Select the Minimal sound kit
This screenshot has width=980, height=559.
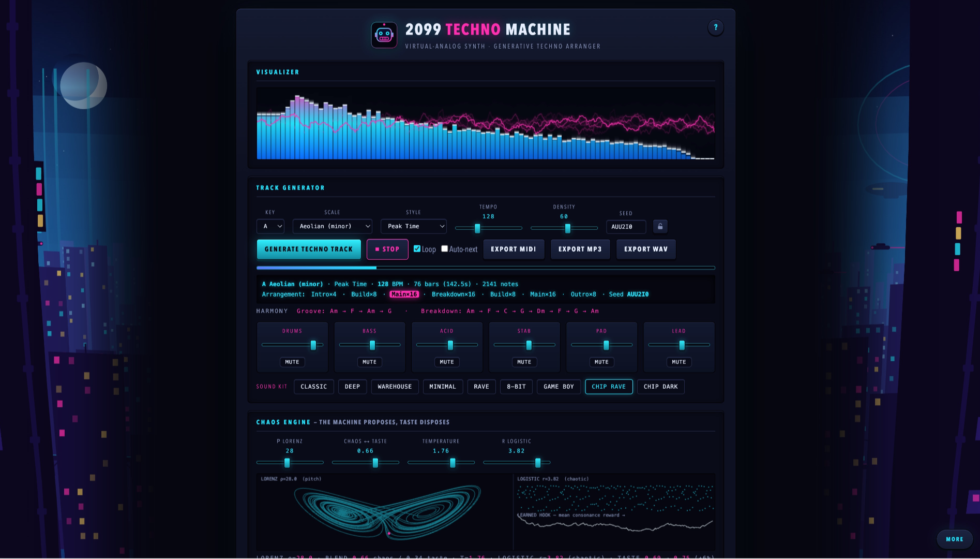443,387
